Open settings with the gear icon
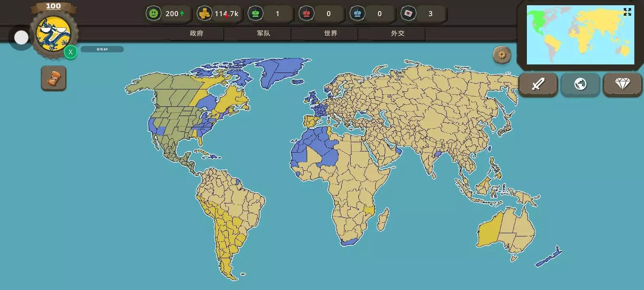644x290 pixels. (502, 55)
